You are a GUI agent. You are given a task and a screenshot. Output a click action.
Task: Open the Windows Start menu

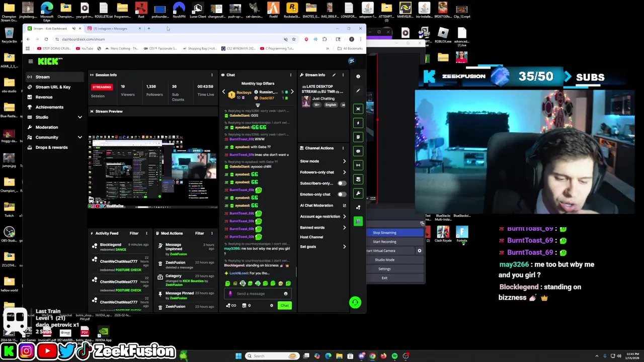[238, 356]
